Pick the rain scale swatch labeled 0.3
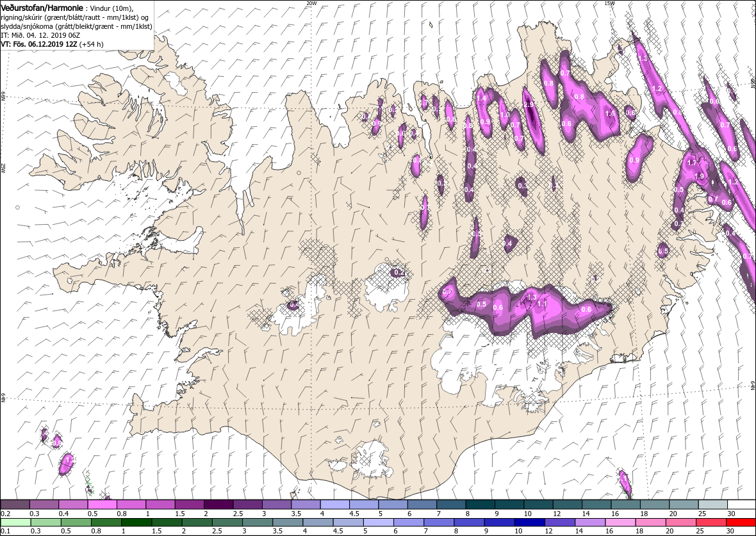This screenshot has height=536, width=756. point(46,523)
